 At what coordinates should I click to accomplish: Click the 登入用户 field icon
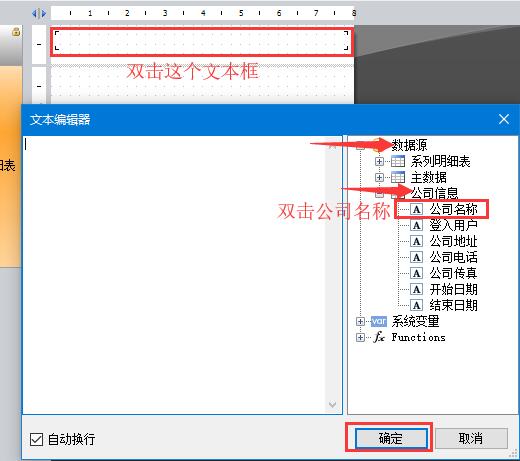point(416,225)
